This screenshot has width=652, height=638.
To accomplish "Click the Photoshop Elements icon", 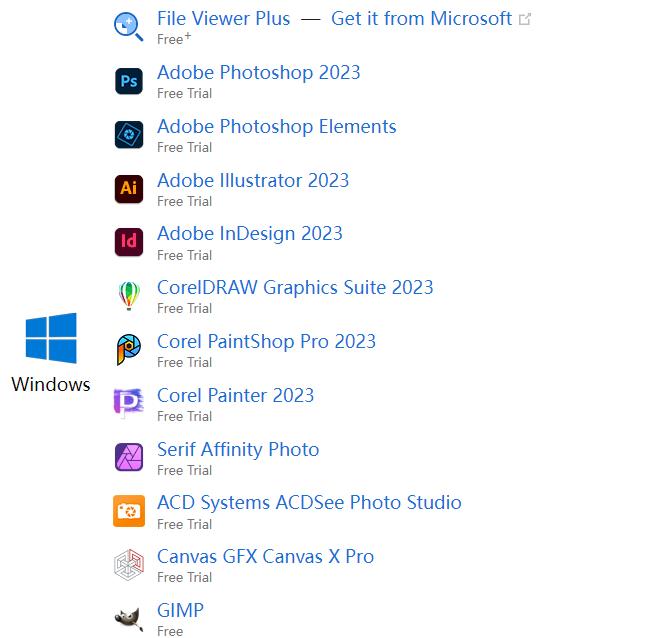I will (x=129, y=135).
